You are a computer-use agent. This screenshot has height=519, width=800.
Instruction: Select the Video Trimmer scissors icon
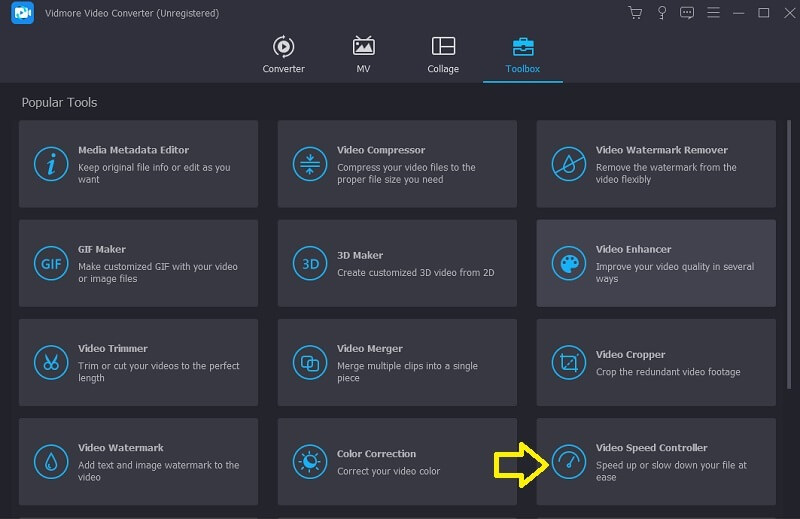coord(50,362)
